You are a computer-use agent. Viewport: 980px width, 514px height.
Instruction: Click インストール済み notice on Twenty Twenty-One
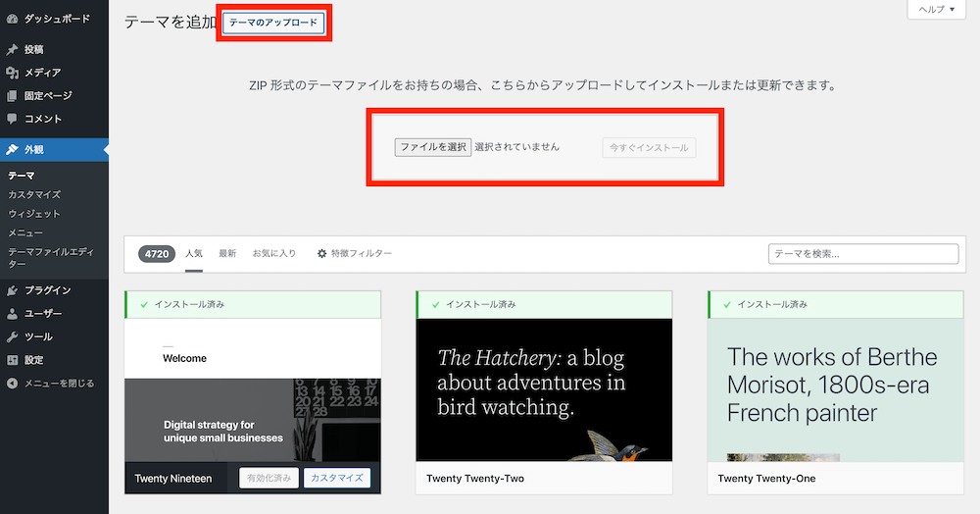836,304
